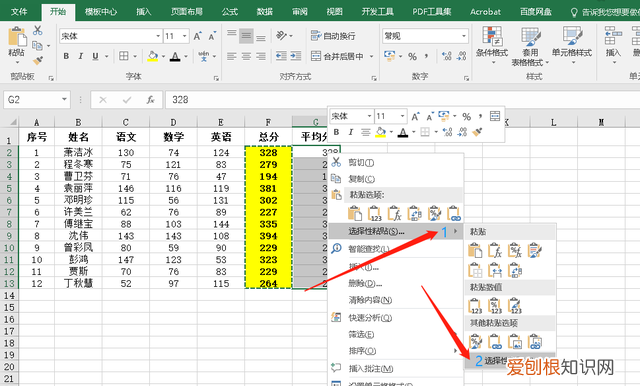Image resolution: width=640 pixels, height=386 pixels.
Task: Increase font size with ribbon A button
Action: pos(198,36)
